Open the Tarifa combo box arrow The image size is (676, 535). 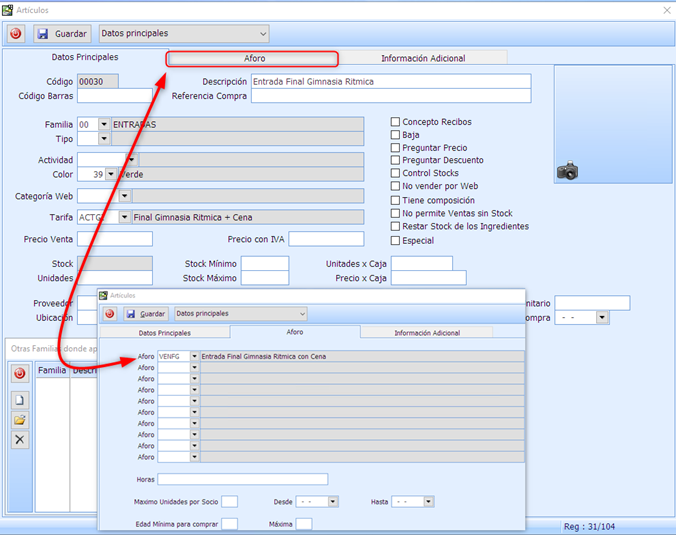click(124, 217)
